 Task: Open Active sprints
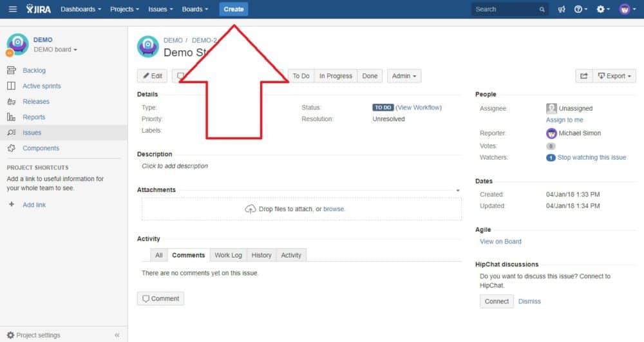[x=41, y=86]
